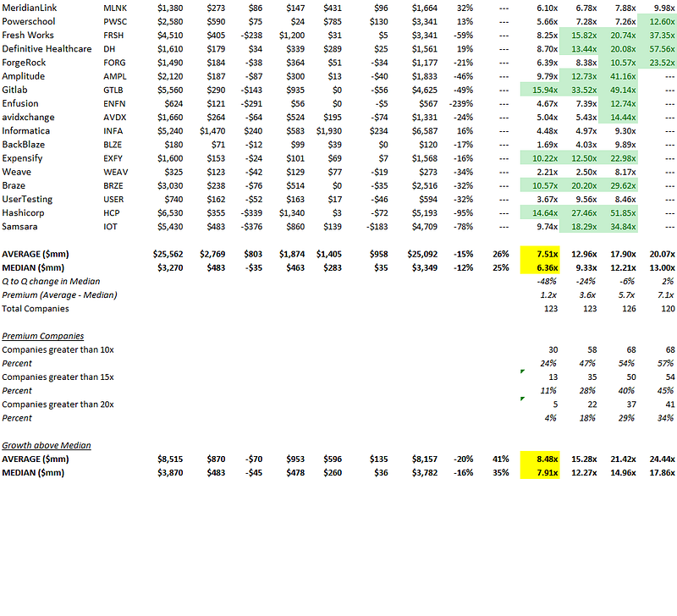This screenshot has width=677, height=616.
Task: Select the -48% Q to Q change value
Action: pos(546,282)
